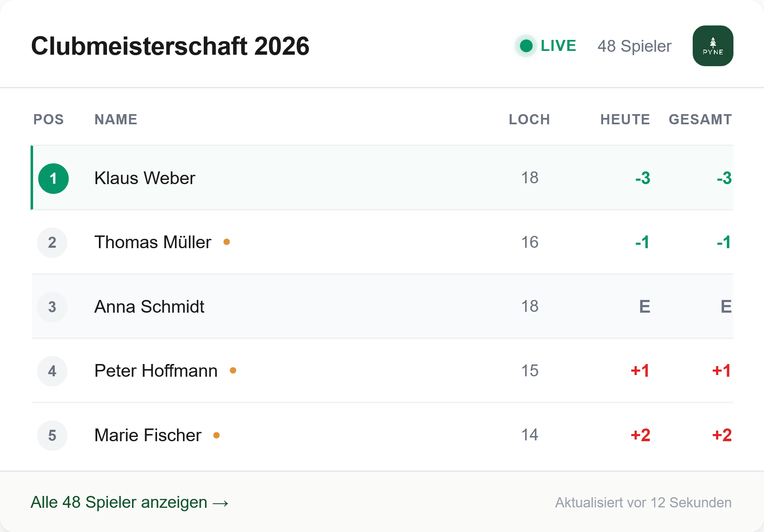The height and width of the screenshot is (532, 764).
Task: Click the 48 Spieler count label
Action: (x=634, y=46)
